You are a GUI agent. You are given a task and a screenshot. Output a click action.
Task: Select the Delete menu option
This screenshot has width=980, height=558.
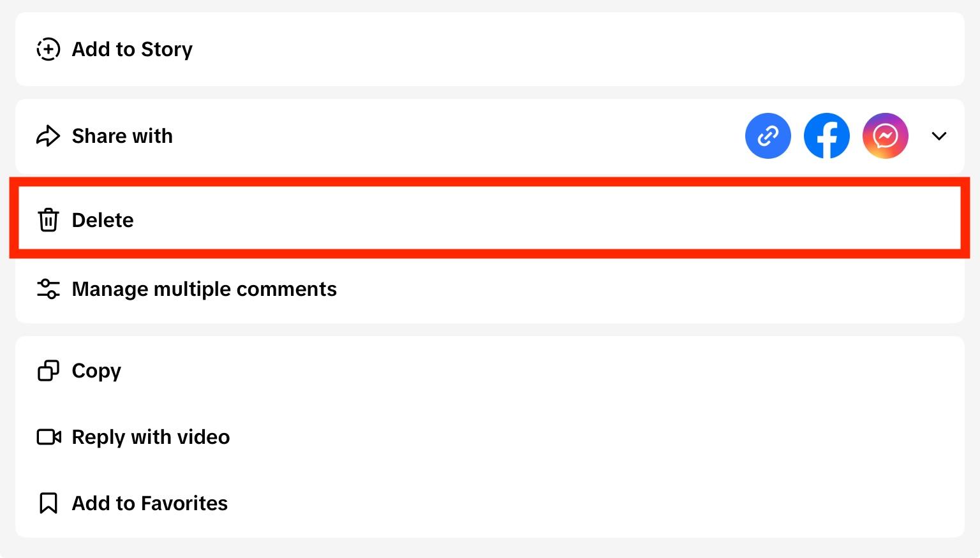[103, 220]
